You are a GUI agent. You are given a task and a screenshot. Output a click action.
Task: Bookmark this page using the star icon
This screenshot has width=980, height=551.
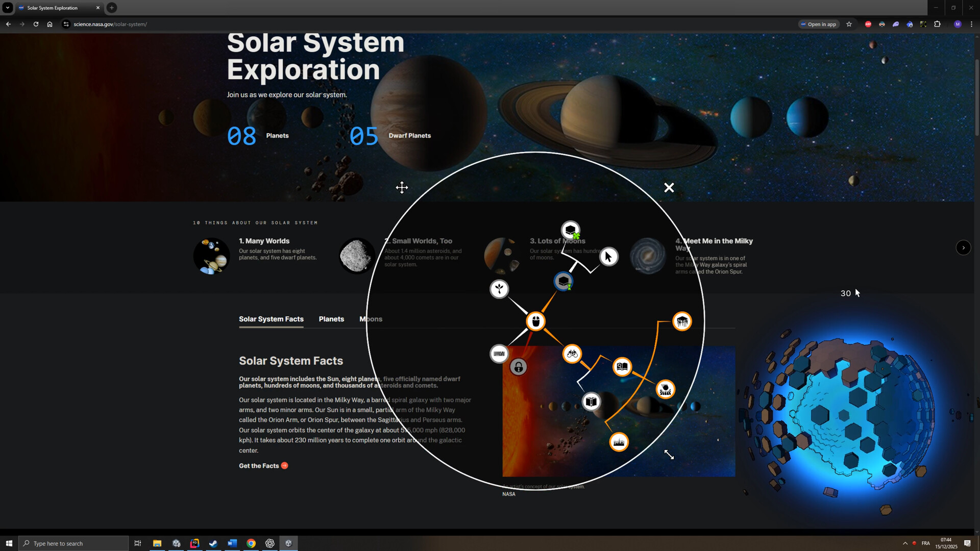(849, 24)
